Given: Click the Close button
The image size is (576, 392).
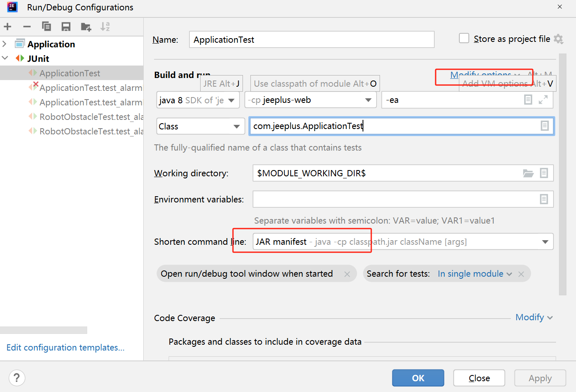Looking at the screenshot, I should coord(479,378).
